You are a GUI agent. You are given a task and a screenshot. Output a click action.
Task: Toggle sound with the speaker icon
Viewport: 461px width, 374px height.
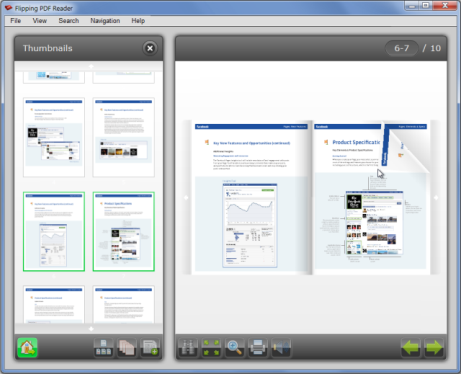tap(281, 348)
